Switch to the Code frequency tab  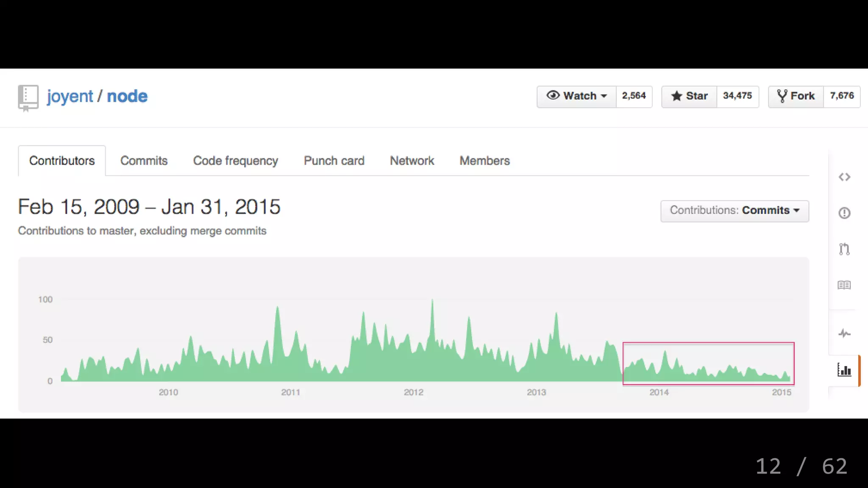click(235, 161)
